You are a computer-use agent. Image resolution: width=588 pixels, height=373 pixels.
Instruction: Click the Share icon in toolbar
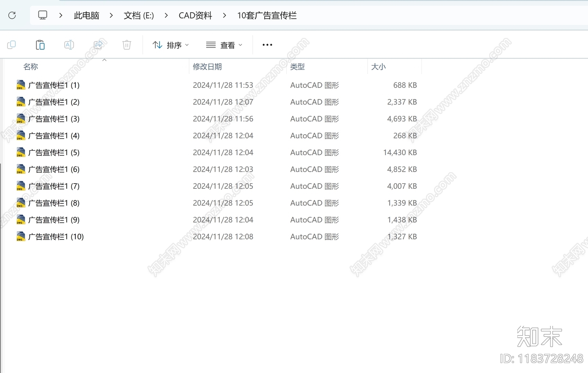click(x=98, y=45)
